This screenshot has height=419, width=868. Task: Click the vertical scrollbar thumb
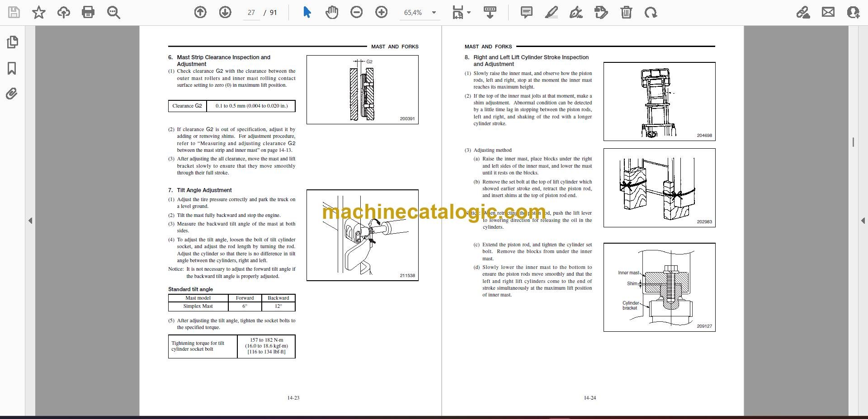tap(853, 142)
